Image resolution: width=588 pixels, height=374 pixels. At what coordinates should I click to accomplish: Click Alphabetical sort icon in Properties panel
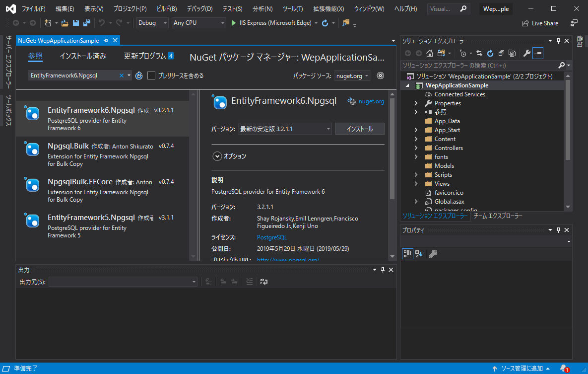(419, 254)
